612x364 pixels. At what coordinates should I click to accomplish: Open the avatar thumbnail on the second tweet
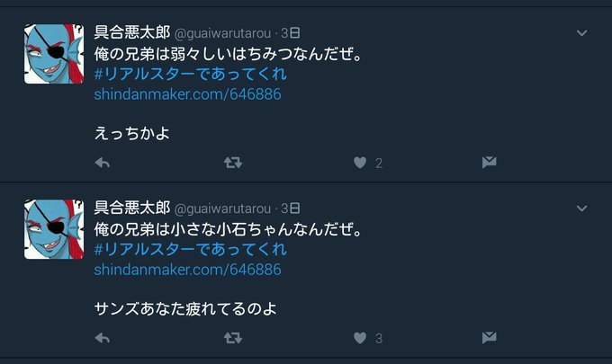(x=54, y=229)
